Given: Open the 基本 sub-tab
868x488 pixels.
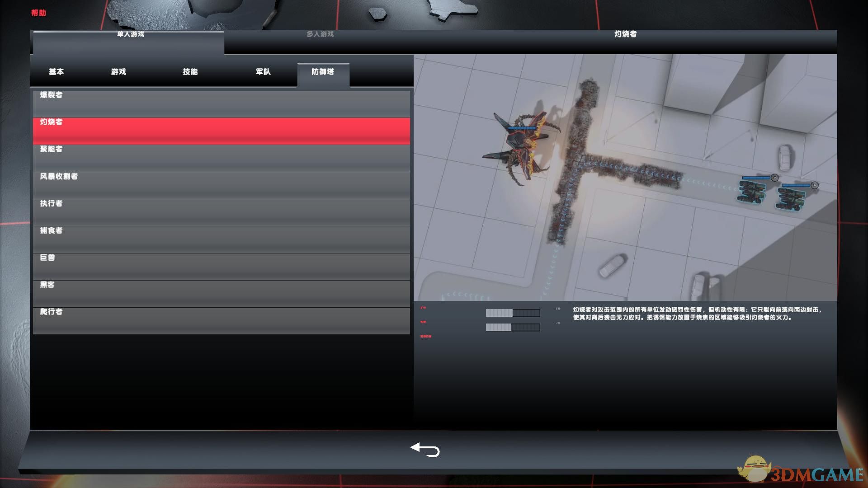Looking at the screenshot, I should pos(57,72).
